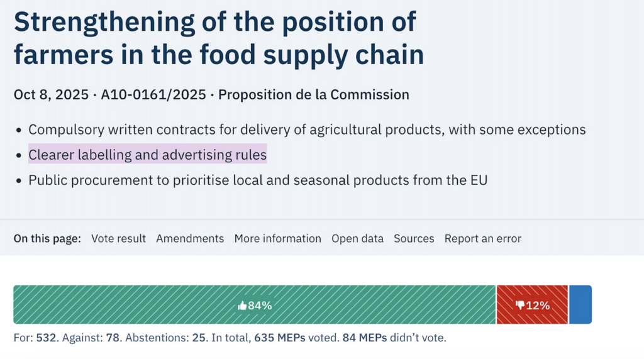Click the thumbs-down icon in the red bar

(x=519, y=306)
